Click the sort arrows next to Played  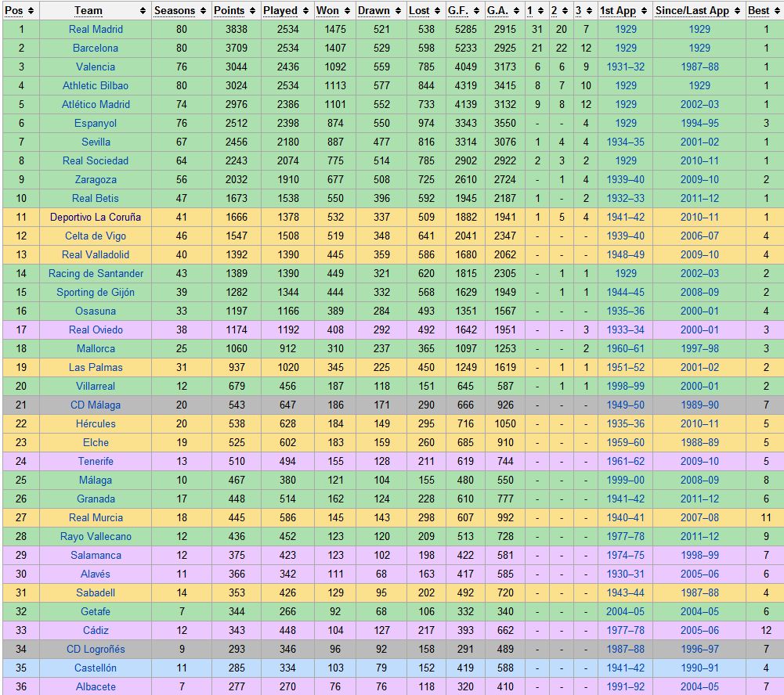(305, 11)
